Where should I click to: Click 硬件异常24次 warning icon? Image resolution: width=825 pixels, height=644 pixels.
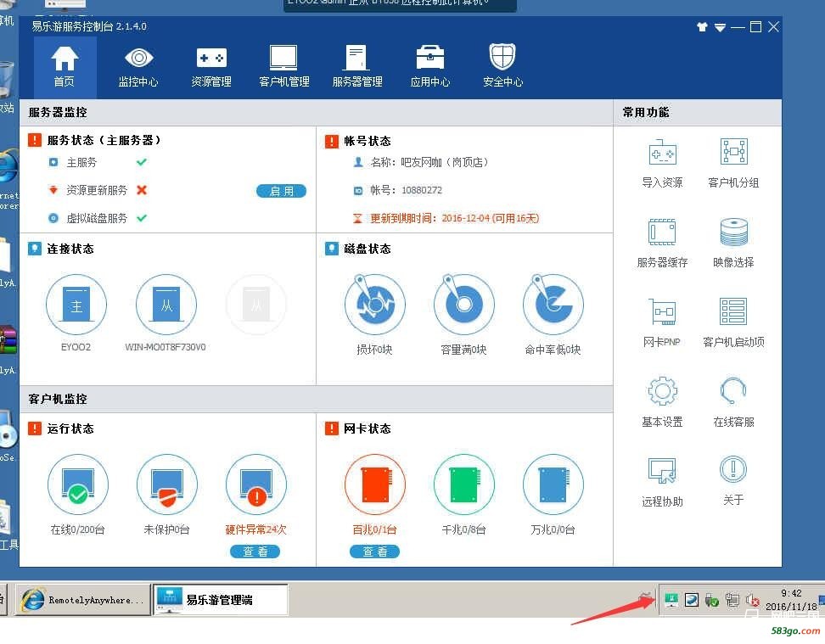(x=256, y=484)
